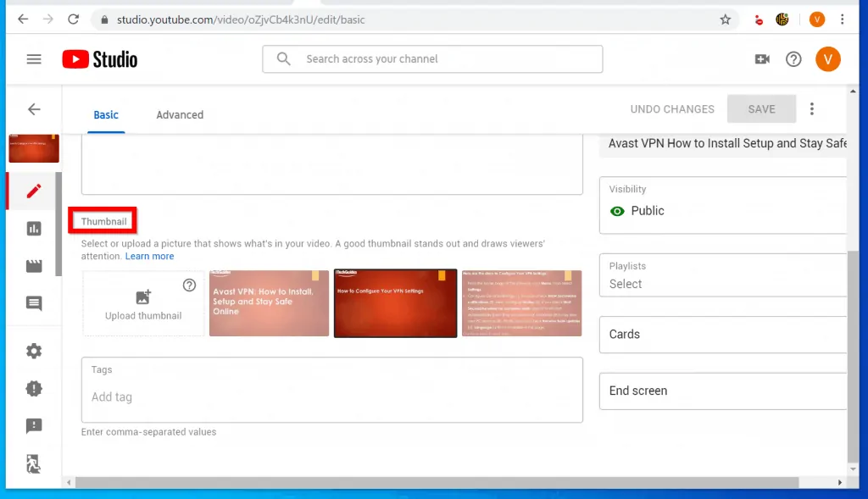Bookmark this page with the star
This screenshot has height=499, width=868.
[726, 19]
